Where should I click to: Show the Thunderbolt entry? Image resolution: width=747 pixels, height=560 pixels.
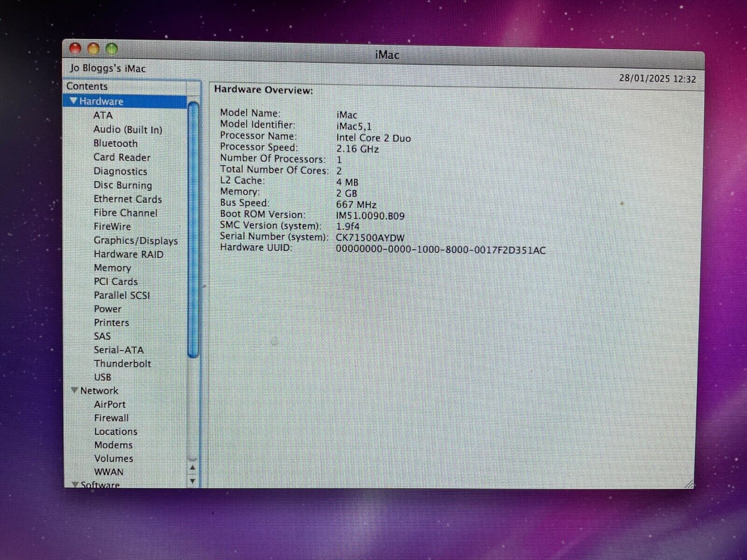[122, 364]
